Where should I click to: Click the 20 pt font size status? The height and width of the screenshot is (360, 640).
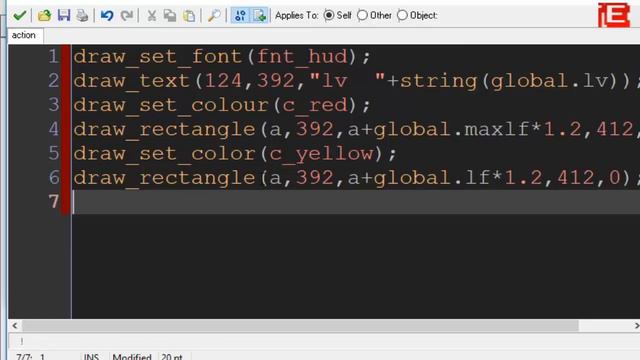(x=172, y=356)
